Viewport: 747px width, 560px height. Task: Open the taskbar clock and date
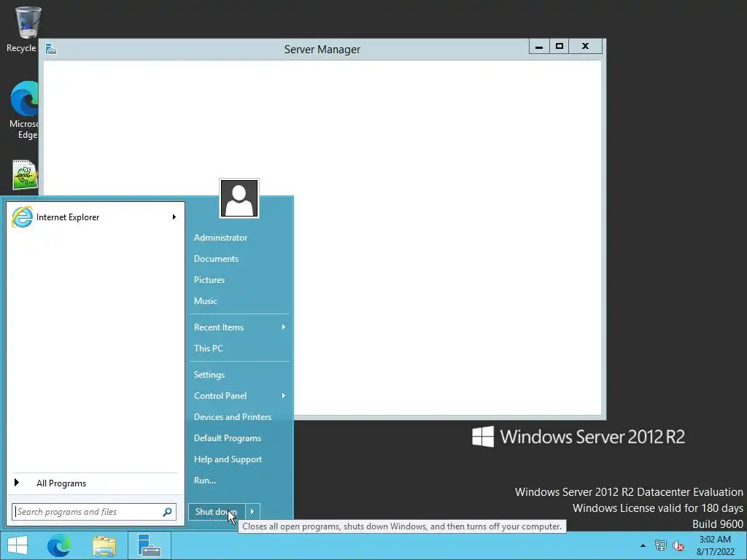[x=715, y=545]
